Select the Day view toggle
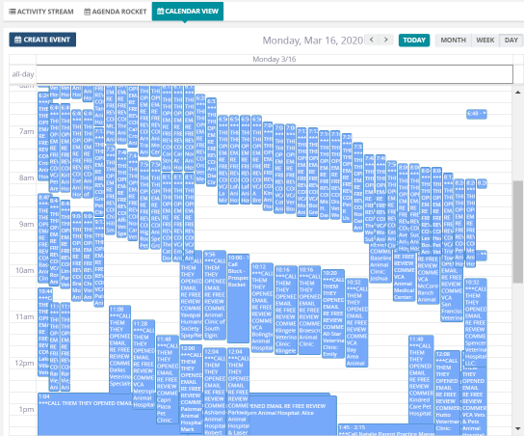The width and height of the screenshot is (524, 436). pos(511,40)
